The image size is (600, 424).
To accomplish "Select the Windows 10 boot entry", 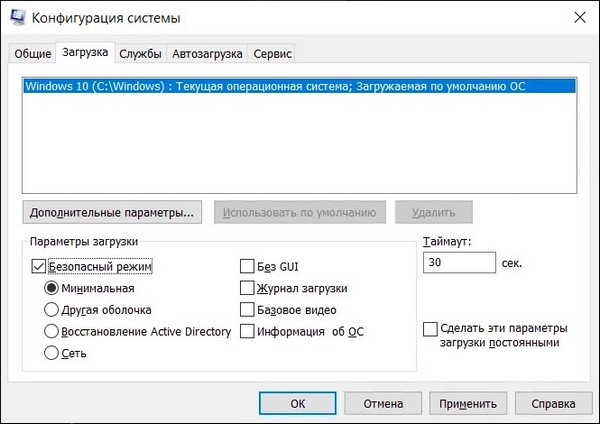I will [x=300, y=87].
